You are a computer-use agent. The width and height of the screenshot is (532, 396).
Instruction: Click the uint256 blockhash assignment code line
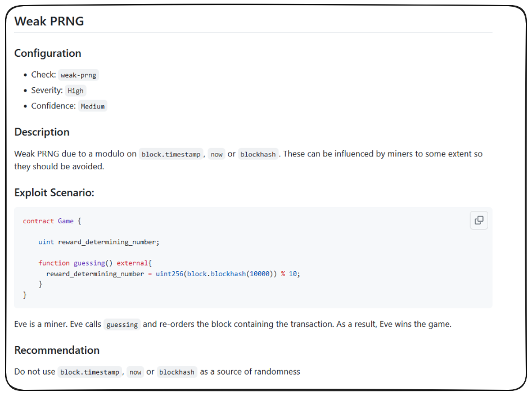(x=173, y=273)
